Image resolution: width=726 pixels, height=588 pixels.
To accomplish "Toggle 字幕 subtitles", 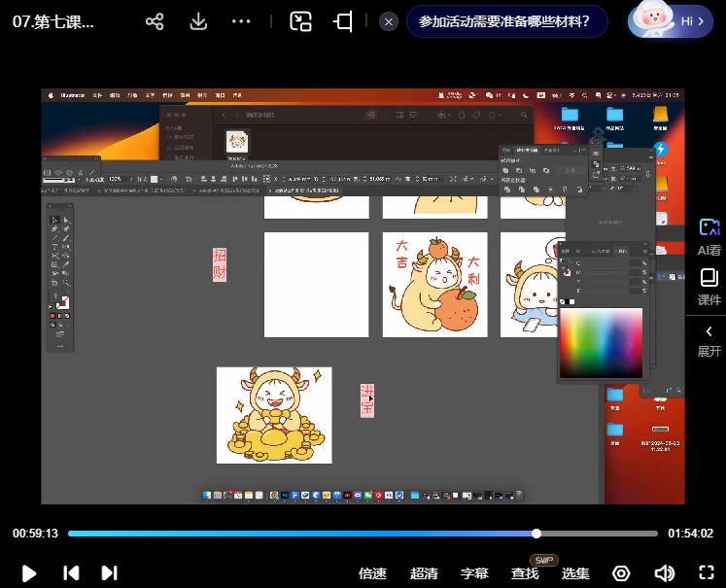I will click(x=474, y=573).
